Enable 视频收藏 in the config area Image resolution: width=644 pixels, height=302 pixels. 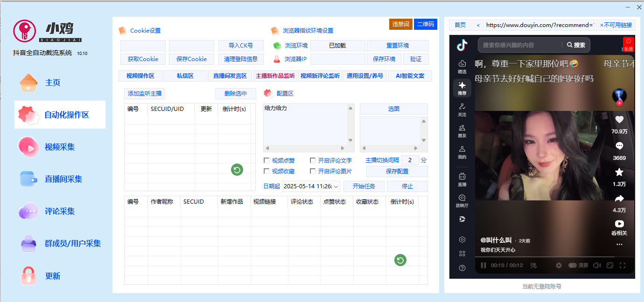267,171
